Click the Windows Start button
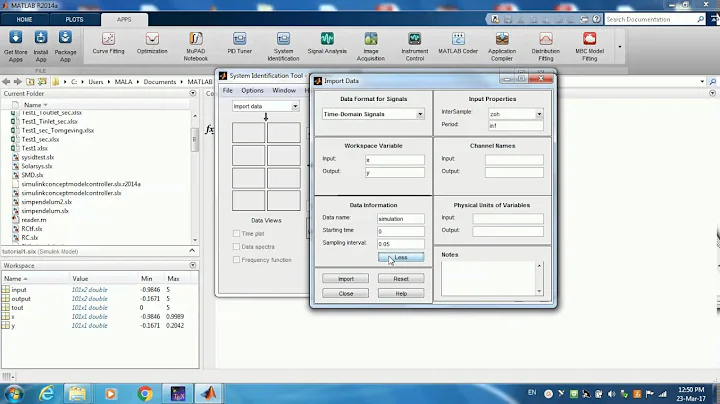 pos(13,394)
